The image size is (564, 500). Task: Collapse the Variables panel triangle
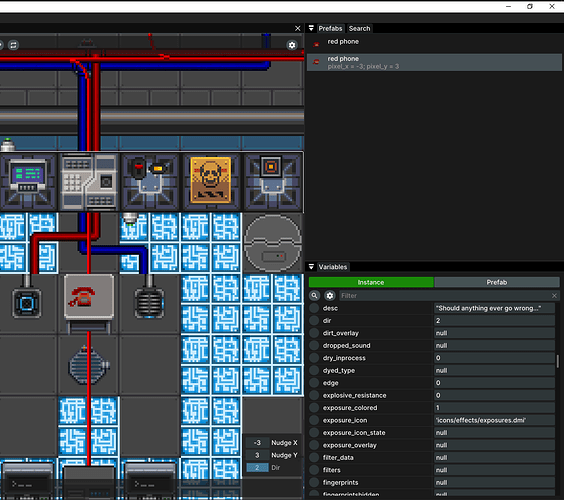[x=311, y=267]
